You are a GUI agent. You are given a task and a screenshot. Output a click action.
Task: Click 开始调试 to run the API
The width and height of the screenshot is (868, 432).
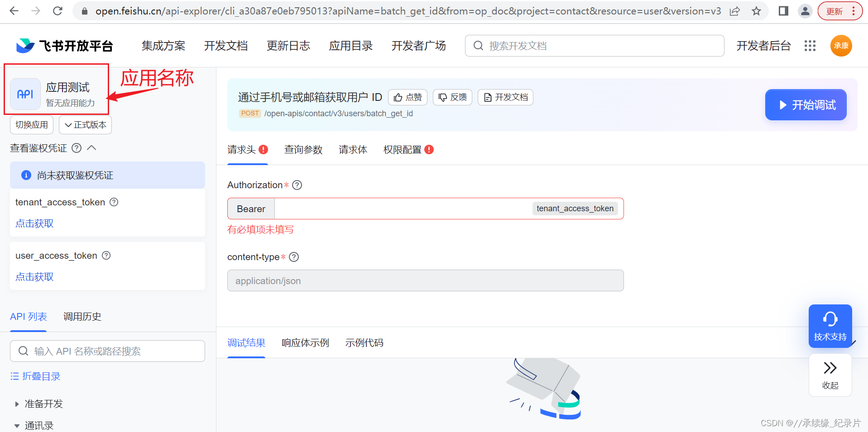point(806,105)
